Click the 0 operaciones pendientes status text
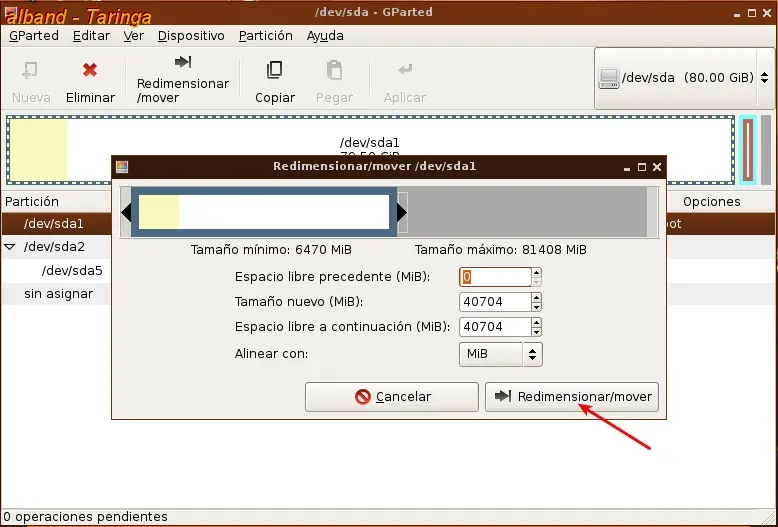Viewport: 778px width, 527px height. pos(85,517)
